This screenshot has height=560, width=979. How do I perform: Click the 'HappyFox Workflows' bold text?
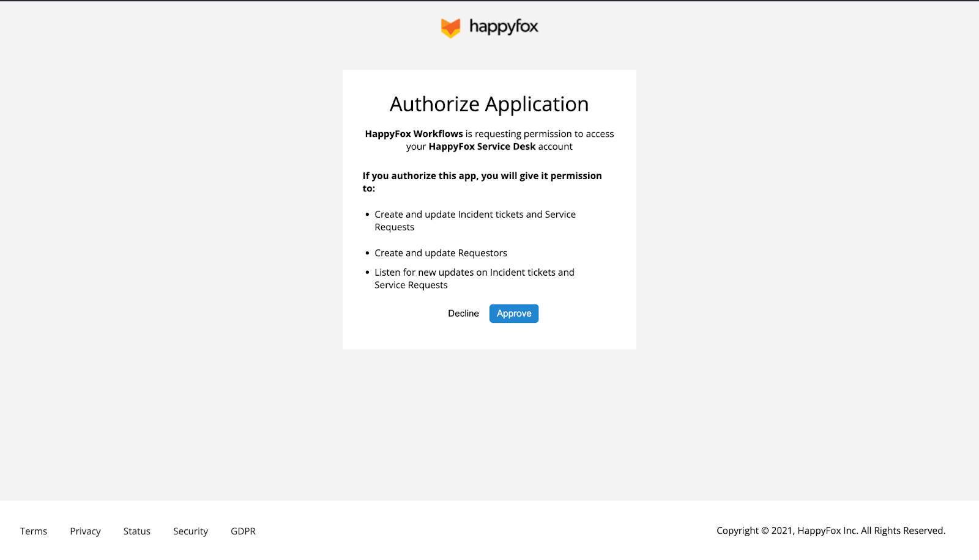[414, 134]
